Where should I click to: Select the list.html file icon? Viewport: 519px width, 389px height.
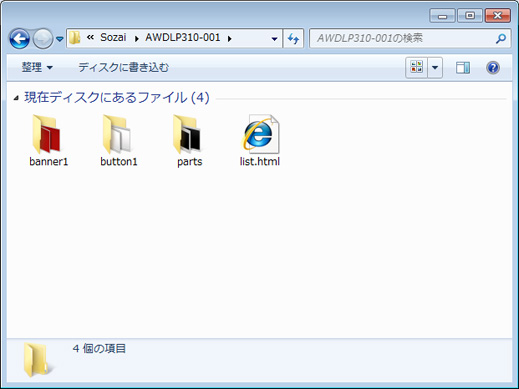(260, 134)
